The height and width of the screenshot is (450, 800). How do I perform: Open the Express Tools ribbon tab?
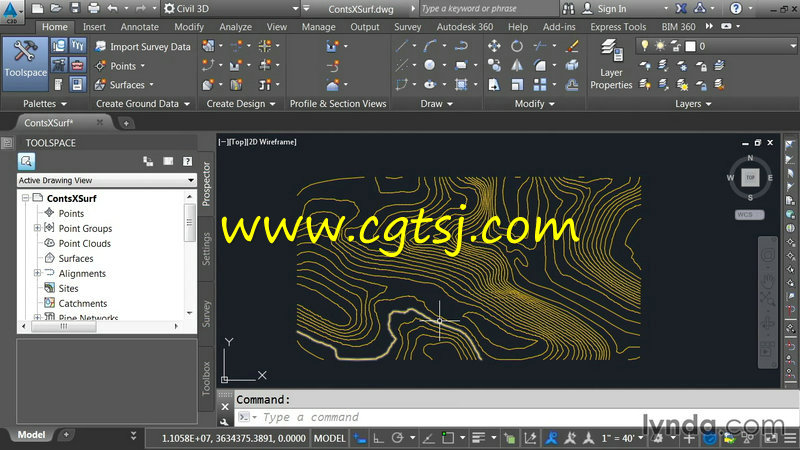click(618, 27)
